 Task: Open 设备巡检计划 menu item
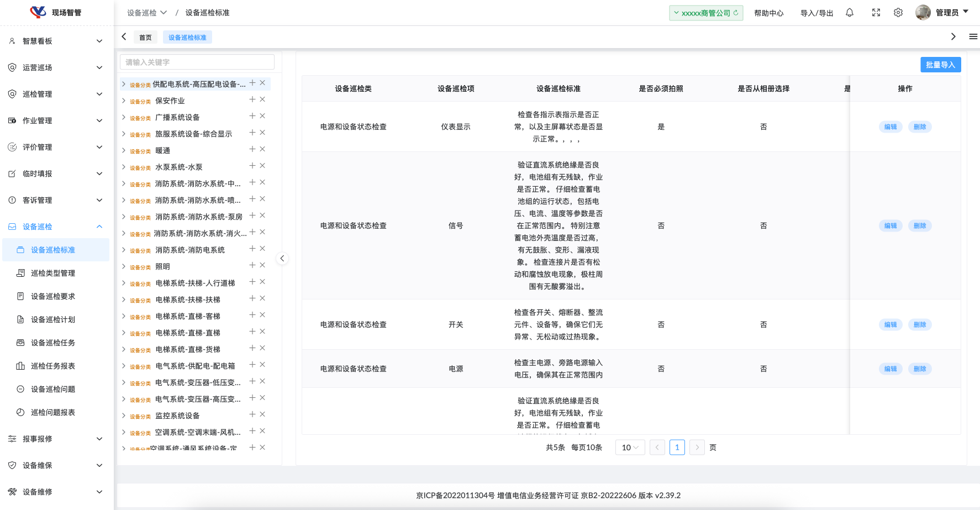[53, 319]
